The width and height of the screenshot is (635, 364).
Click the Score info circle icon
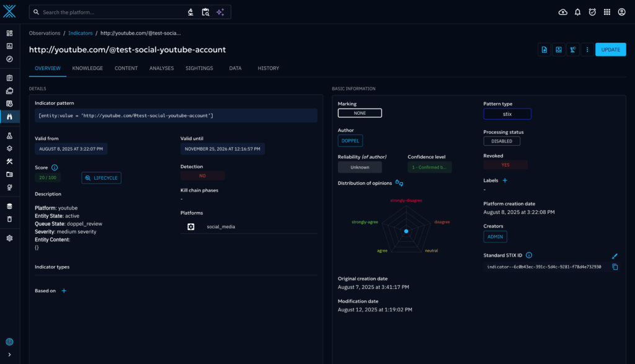pos(55,167)
